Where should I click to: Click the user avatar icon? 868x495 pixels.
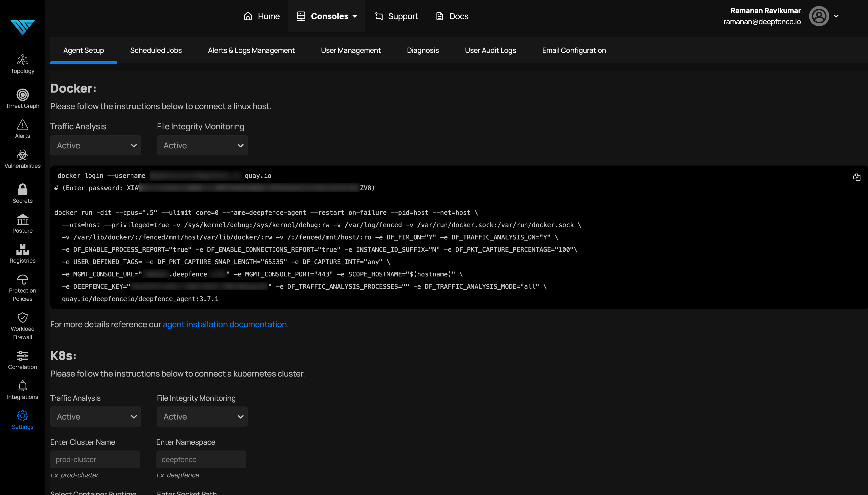pos(819,16)
